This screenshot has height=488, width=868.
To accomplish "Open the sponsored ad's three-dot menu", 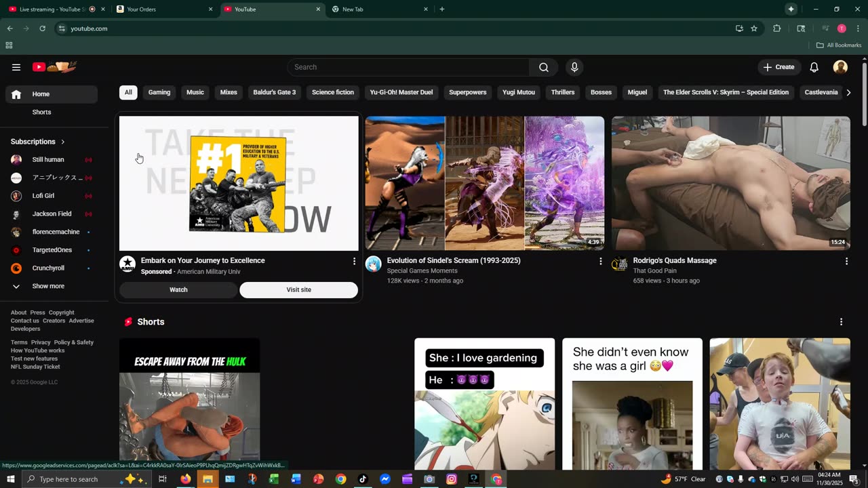I will pyautogui.click(x=354, y=261).
